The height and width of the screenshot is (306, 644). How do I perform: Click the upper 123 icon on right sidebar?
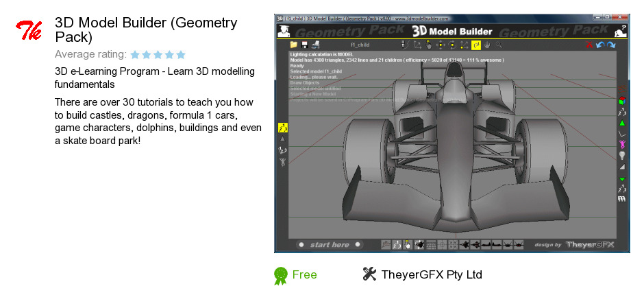[622, 111]
